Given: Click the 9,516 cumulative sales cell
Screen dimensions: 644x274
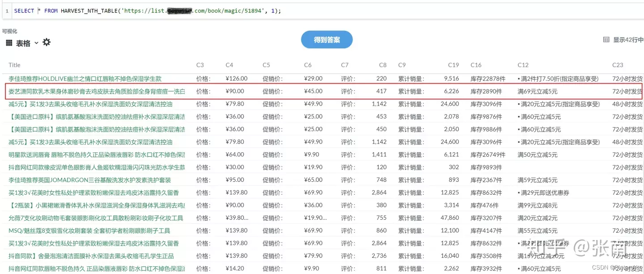Looking at the screenshot, I should click(452, 78).
